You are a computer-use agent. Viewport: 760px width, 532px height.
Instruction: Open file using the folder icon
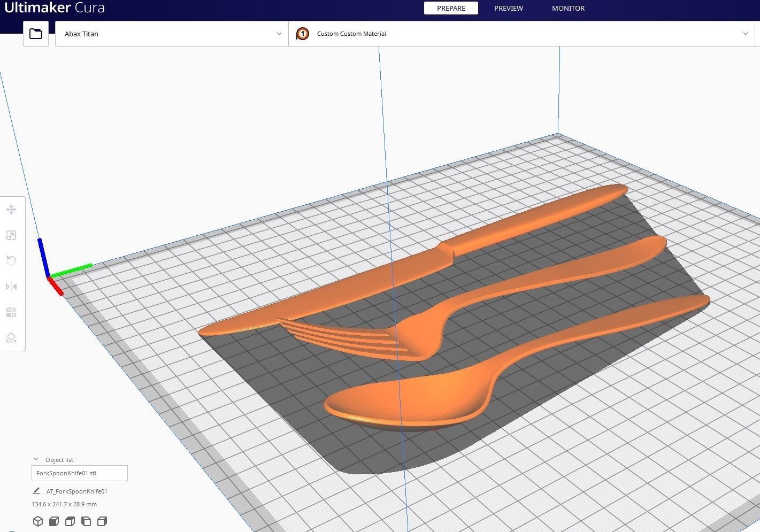coord(36,34)
